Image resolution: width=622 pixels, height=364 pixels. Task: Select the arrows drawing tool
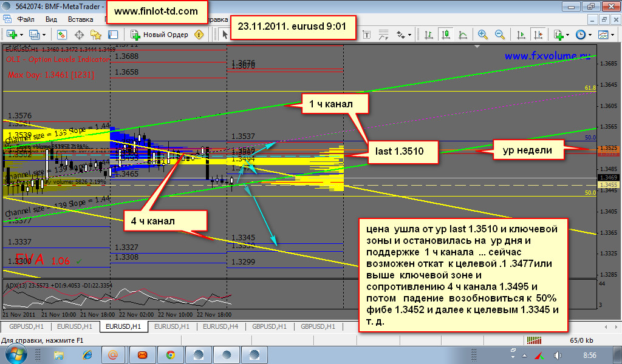(401, 35)
